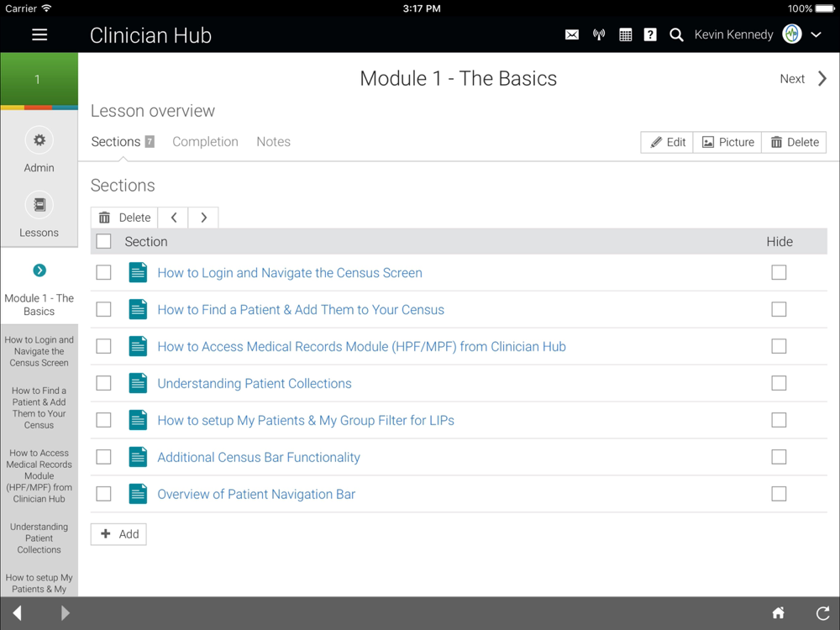Screen dimensions: 840x630
Task: Open the hamburger menu
Action: click(39, 34)
